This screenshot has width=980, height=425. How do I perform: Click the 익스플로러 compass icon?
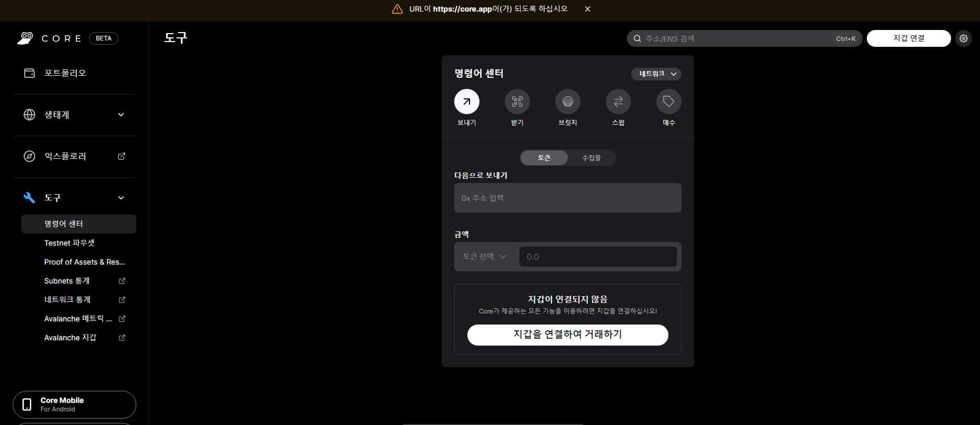[x=29, y=156]
